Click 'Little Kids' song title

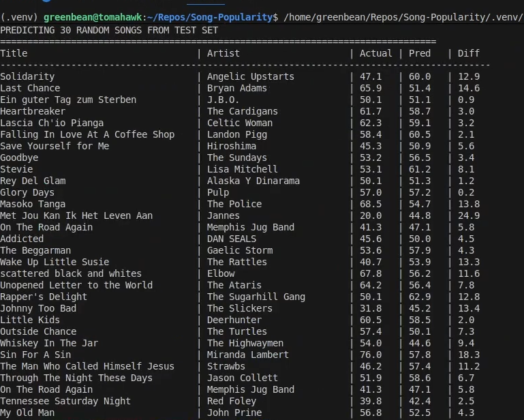pyautogui.click(x=30, y=320)
